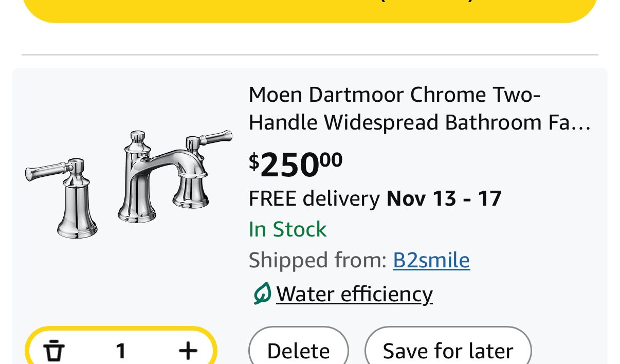620x364 pixels.
Task: Increase quantity with the plus icon
Action: [x=188, y=351]
